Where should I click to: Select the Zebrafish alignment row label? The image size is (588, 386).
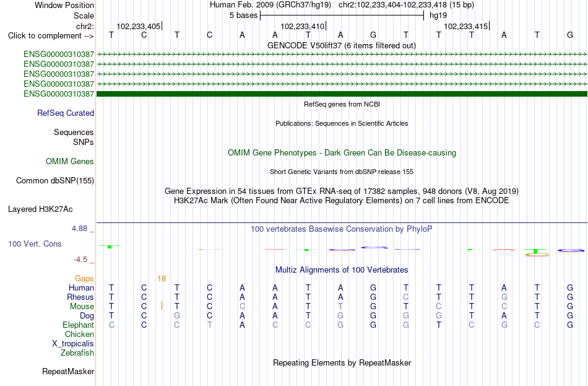pos(77,353)
